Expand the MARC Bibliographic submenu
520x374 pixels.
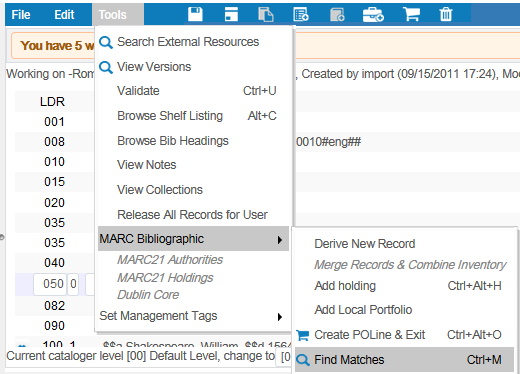193,239
